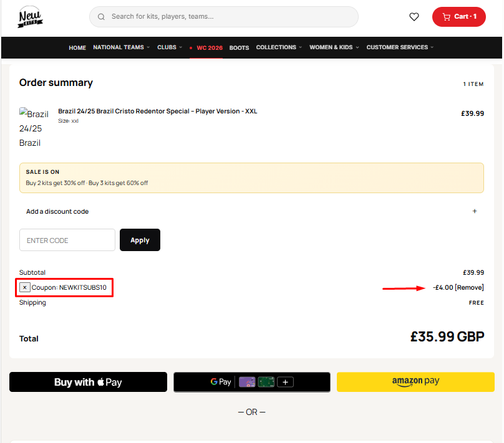Click the Order summary heading
The height and width of the screenshot is (443, 504).
tap(56, 83)
